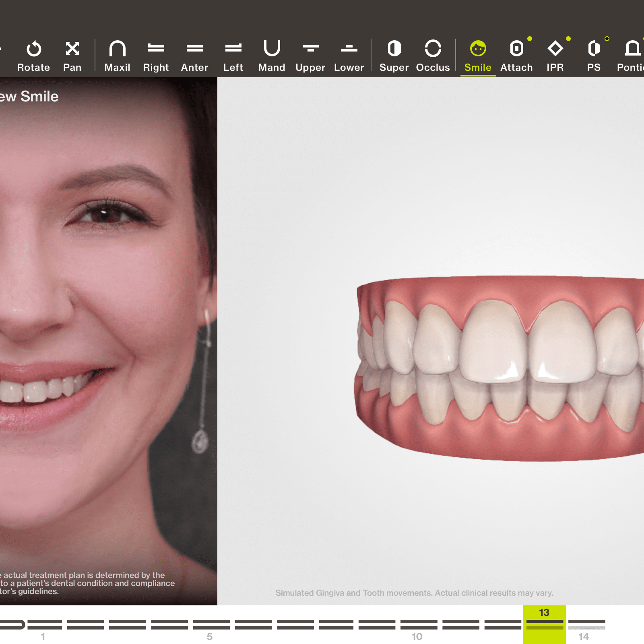Select the Pan tool
Viewport: 644px width, 644px height.
click(72, 56)
